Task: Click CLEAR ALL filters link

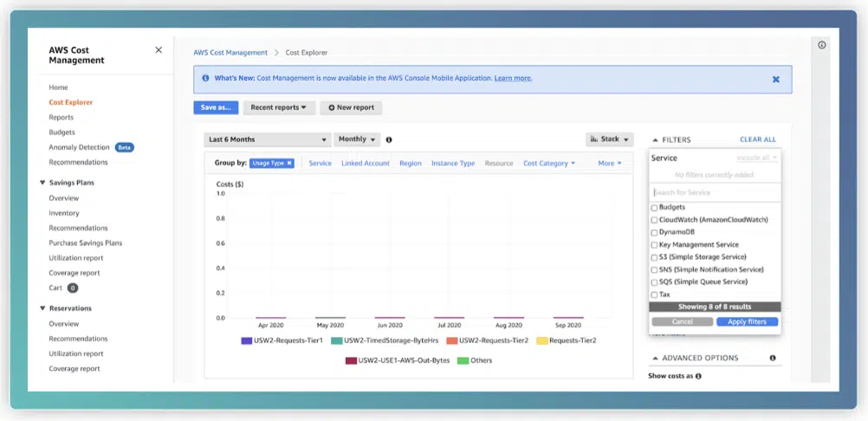Action: click(x=758, y=139)
